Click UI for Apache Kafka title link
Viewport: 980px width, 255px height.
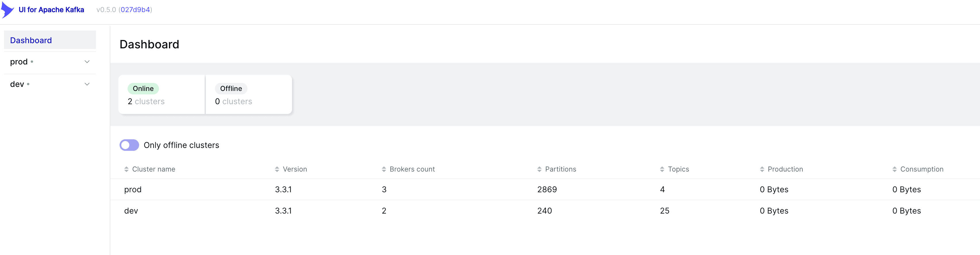[51, 10]
